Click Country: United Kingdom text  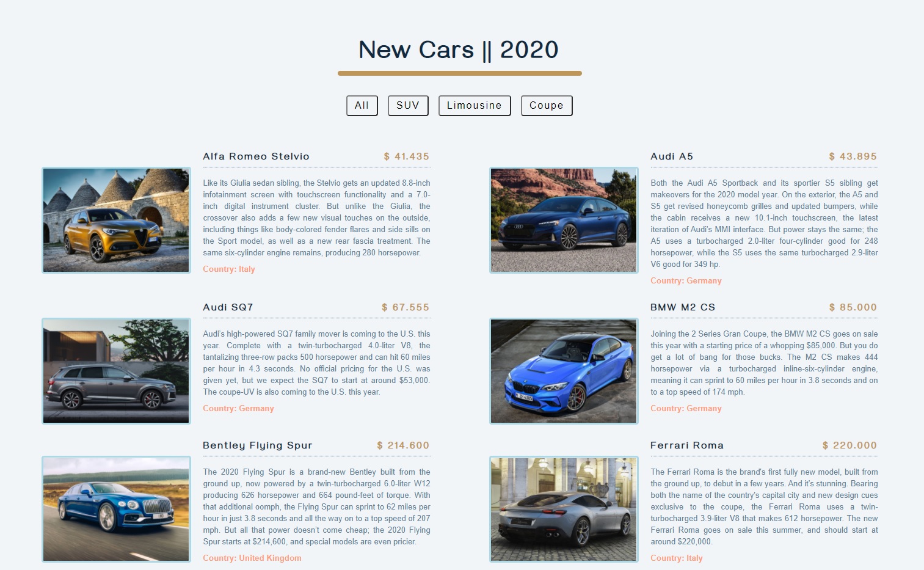tap(252, 558)
